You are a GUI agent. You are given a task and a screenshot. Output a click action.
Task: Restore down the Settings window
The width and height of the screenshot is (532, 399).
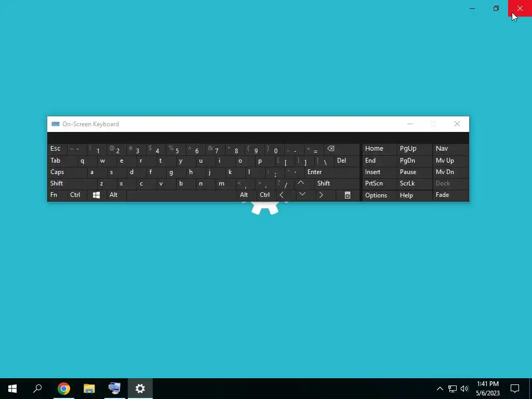(x=496, y=8)
